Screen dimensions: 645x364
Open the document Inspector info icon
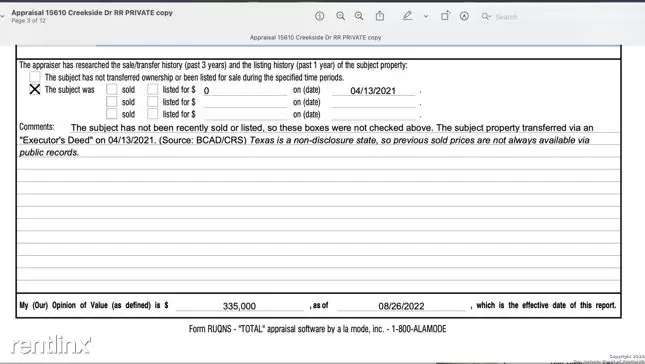pyautogui.click(x=320, y=16)
